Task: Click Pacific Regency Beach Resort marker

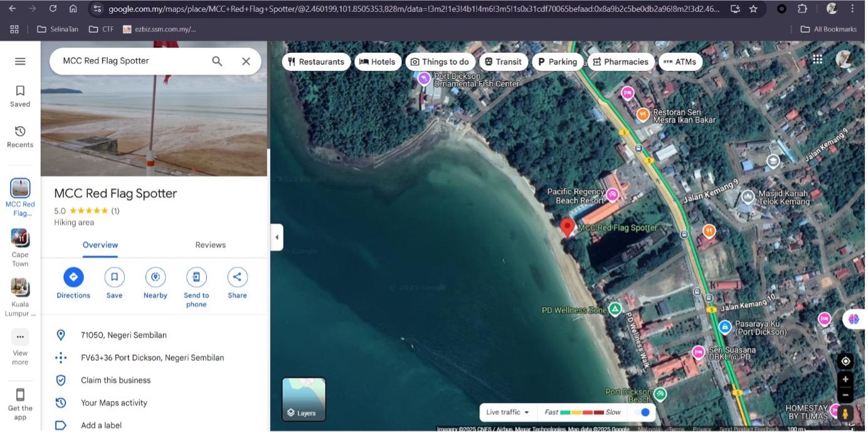Action: coord(613,195)
